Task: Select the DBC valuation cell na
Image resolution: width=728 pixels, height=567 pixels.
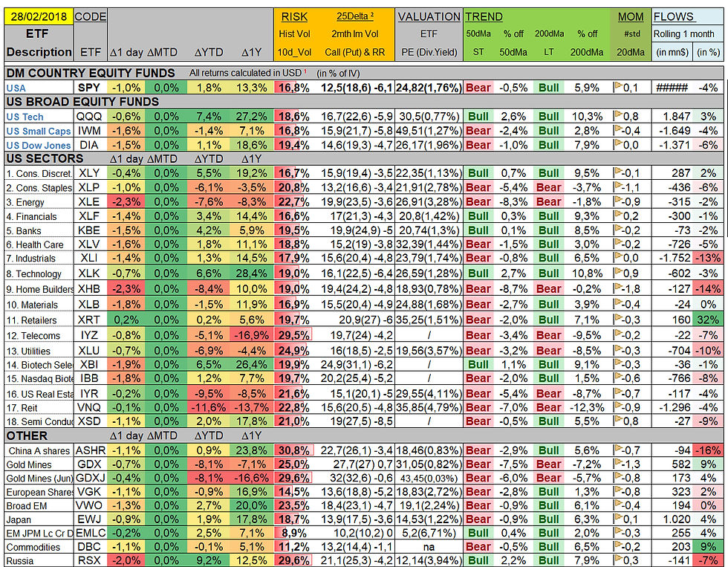Action: [x=429, y=547]
